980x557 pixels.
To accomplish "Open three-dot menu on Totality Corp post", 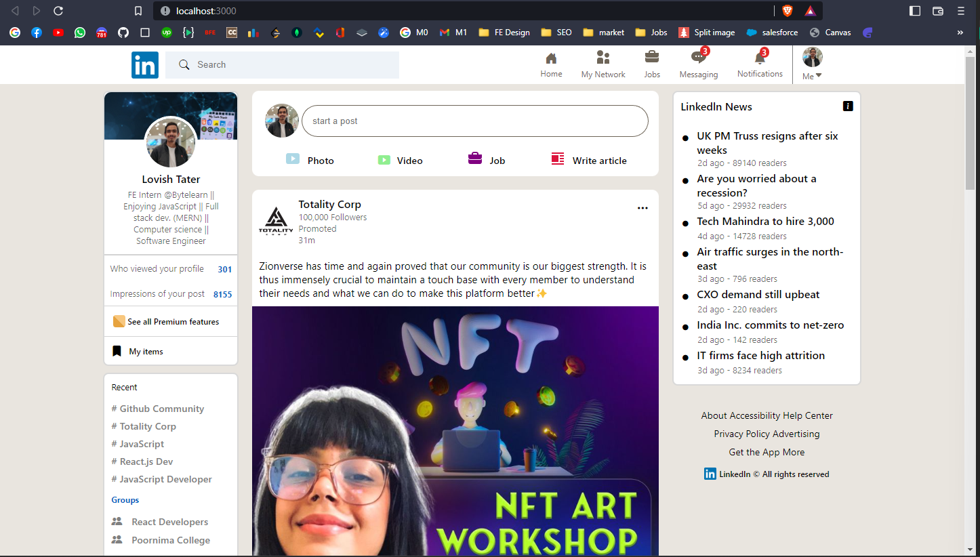I will [x=642, y=208].
